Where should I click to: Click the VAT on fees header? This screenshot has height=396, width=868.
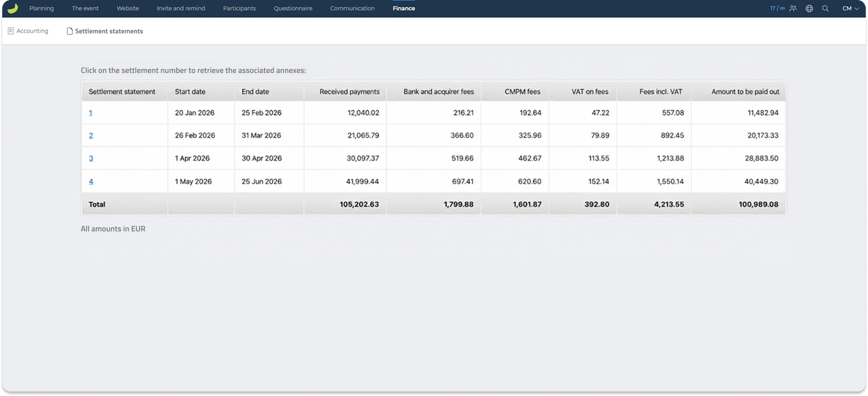(x=590, y=92)
